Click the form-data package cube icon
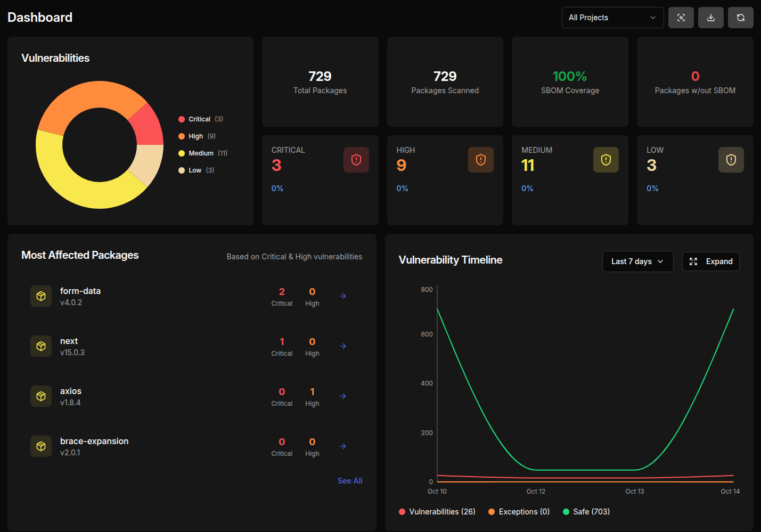The image size is (761, 532). click(x=41, y=296)
